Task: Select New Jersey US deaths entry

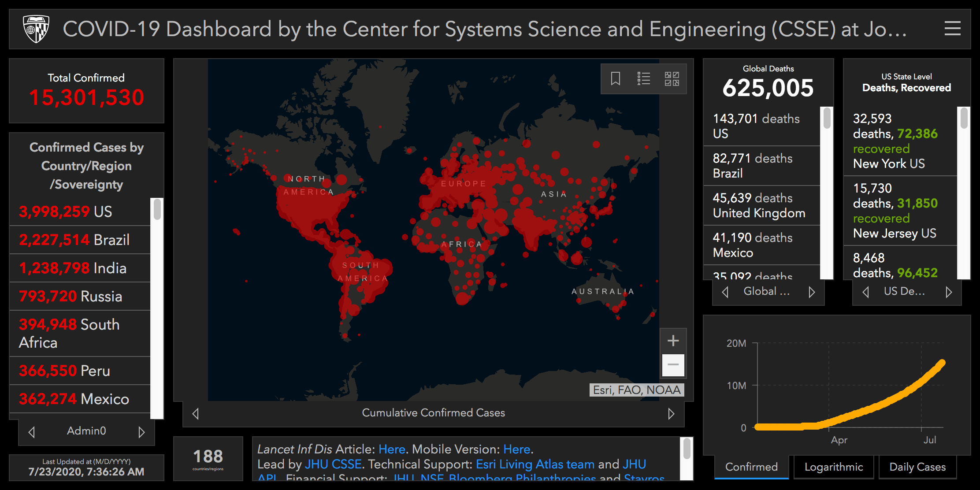Action: point(900,211)
